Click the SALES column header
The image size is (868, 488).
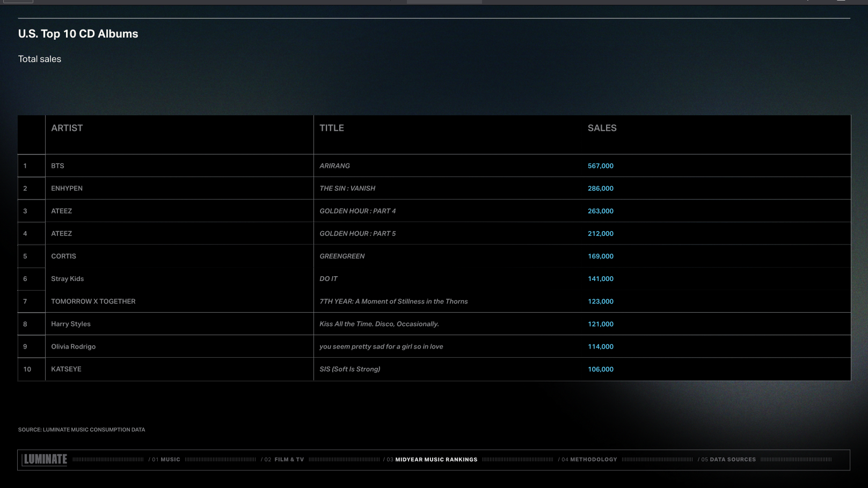point(602,128)
